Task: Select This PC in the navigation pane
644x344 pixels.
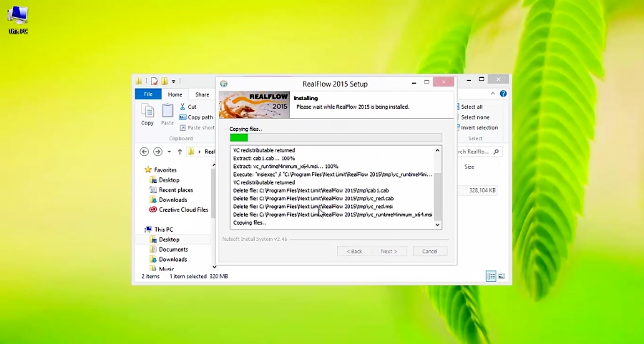Action: tap(159, 230)
